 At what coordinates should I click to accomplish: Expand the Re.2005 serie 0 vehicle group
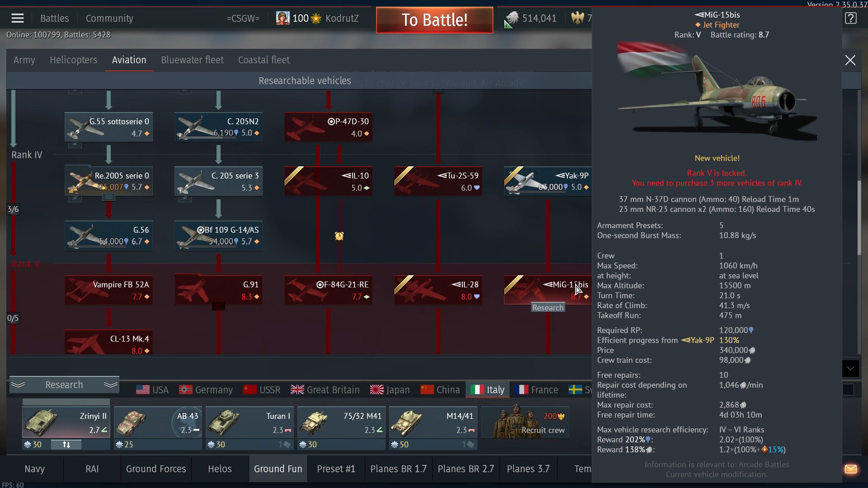click(108, 197)
